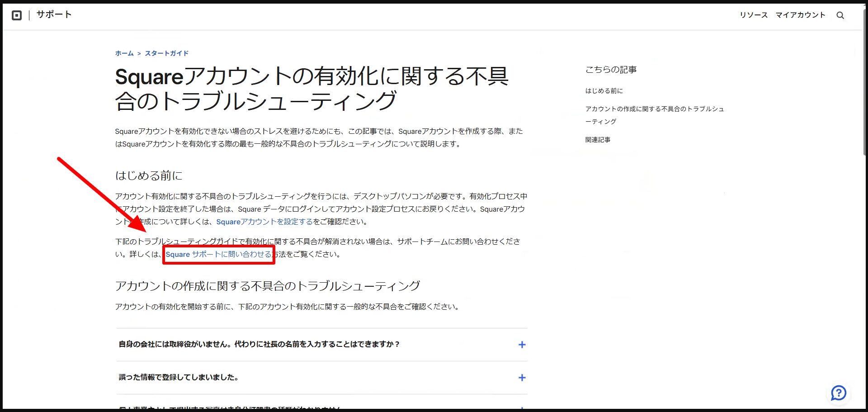Expand the 取締役がいません question plus icon
The image size is (868, 412).
[x=522, y=345]
